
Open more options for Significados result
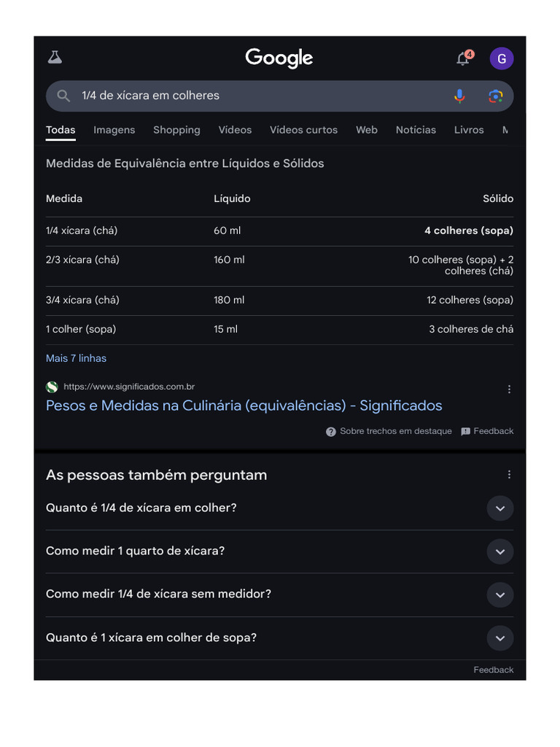coord(509,390)
